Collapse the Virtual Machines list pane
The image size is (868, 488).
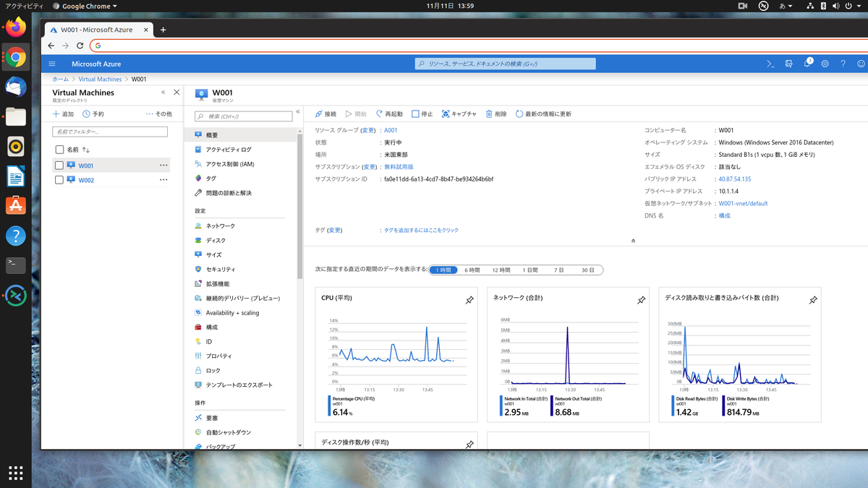click(164, 92)
